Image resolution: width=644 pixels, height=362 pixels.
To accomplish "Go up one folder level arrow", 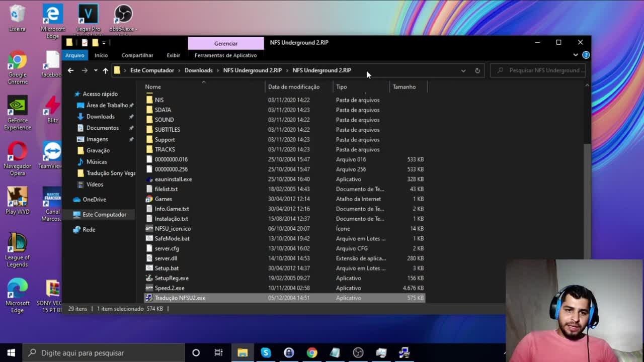I will [105, 70].
